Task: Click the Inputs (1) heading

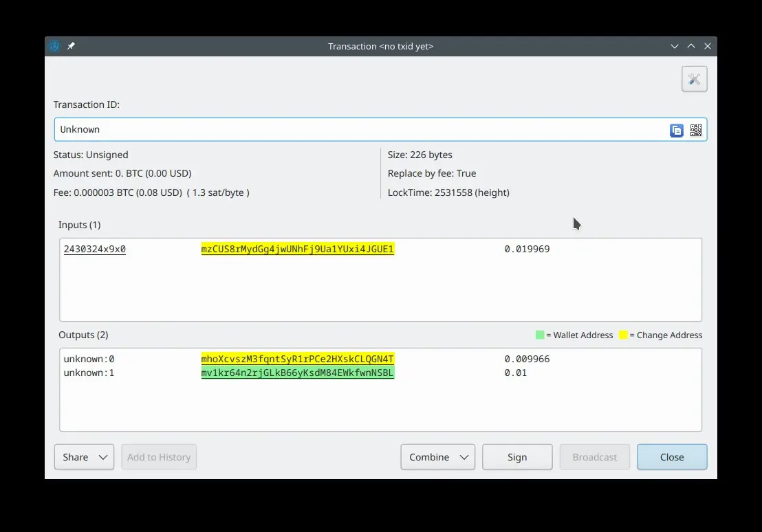Action: coord(80,225)
